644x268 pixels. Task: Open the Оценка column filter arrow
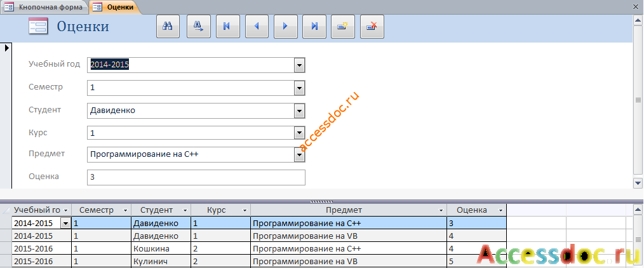pos(500,210)
